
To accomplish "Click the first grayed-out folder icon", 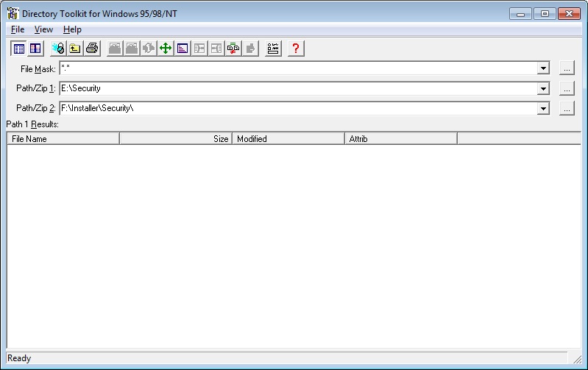I will [115, 49].
